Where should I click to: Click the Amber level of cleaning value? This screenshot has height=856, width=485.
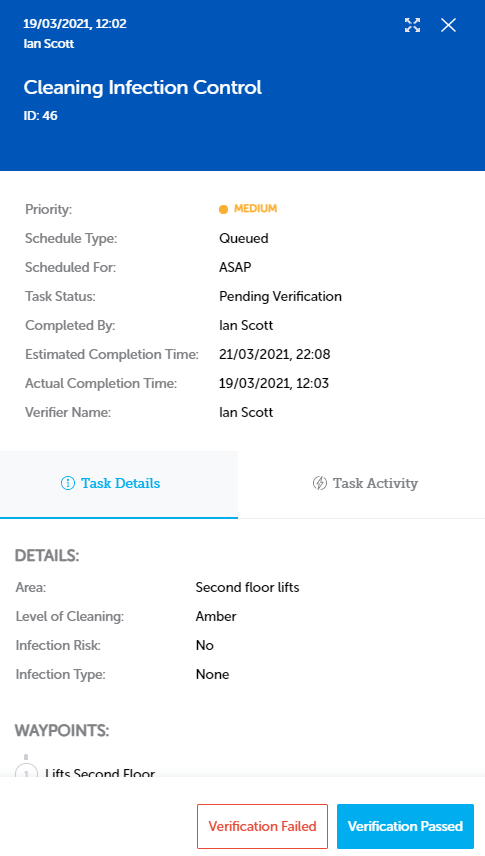click(x=216, y=616)
